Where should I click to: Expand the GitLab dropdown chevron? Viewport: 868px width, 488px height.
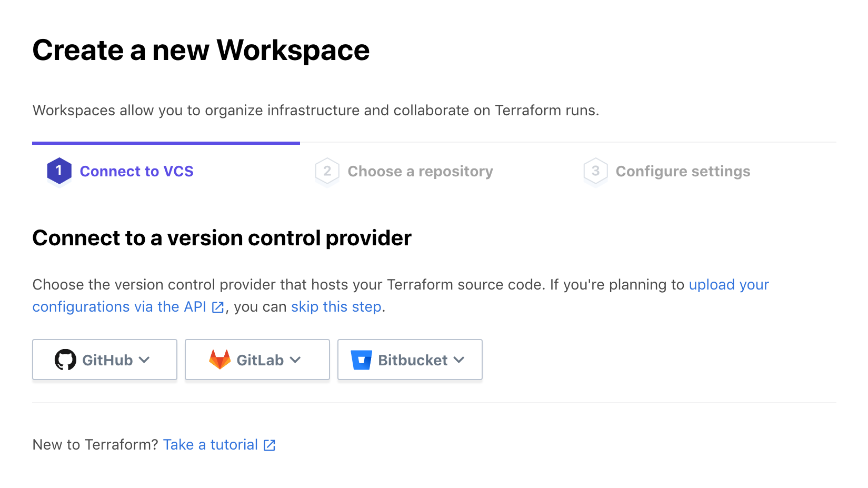(x=295, y=360)
